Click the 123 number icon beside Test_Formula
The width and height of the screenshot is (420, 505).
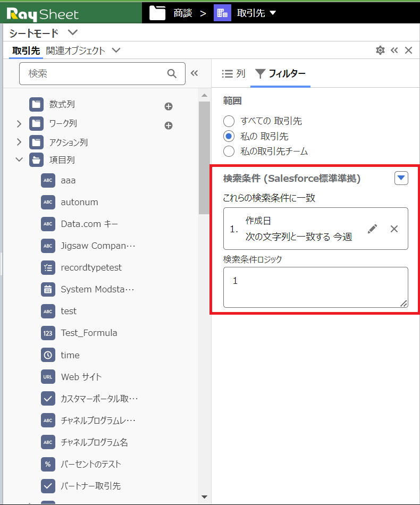click(x=48, y=333)
